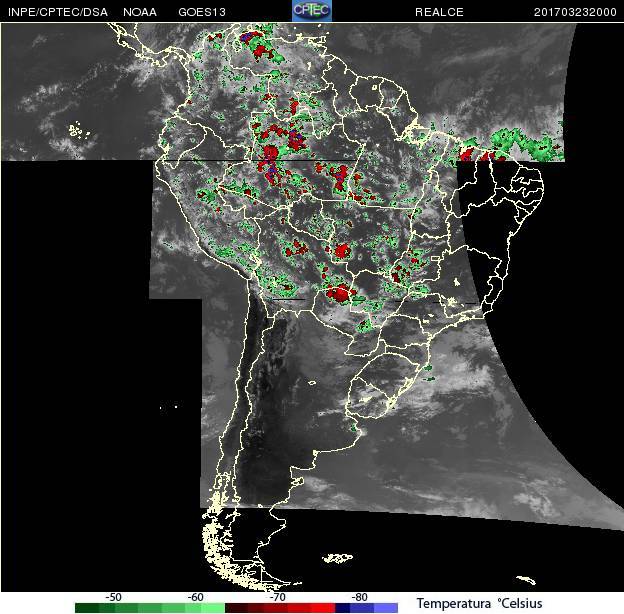Click the INPE/CPTEC/DSA header text
The height and width of the screenshot is (614, 624).
[x=58, y=12]
